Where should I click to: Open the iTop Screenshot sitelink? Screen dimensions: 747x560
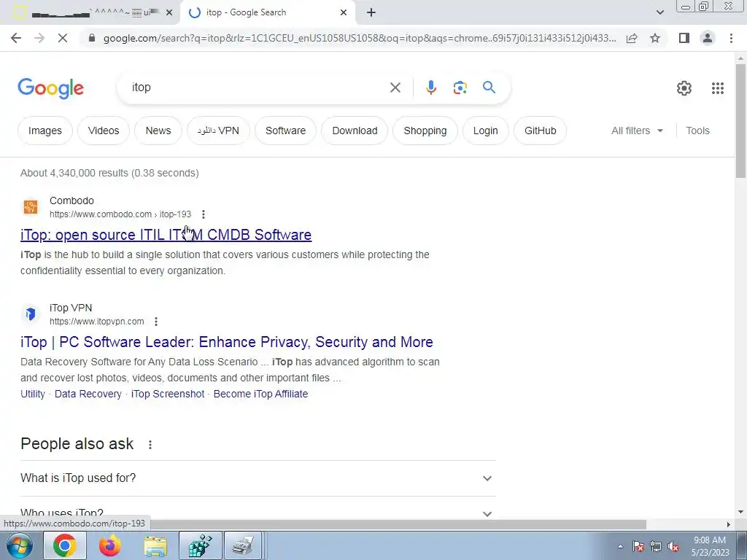point(168,394)
